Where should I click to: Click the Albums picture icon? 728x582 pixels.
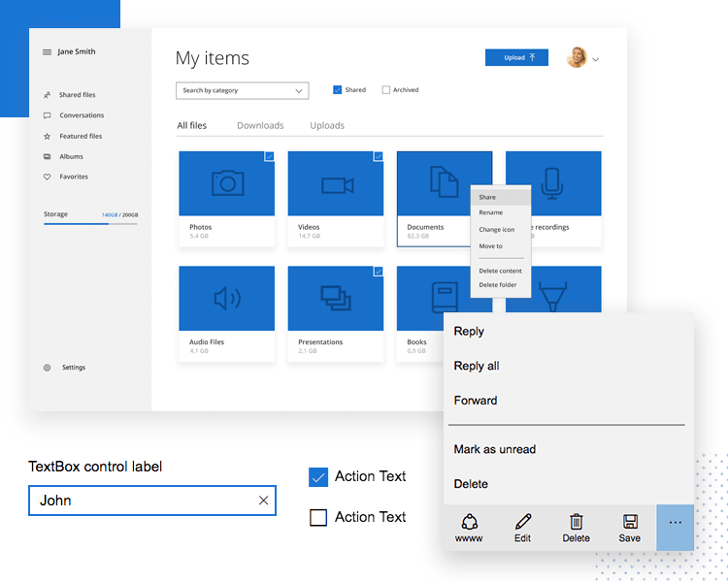pyautogui.click(x=47, y=157)
